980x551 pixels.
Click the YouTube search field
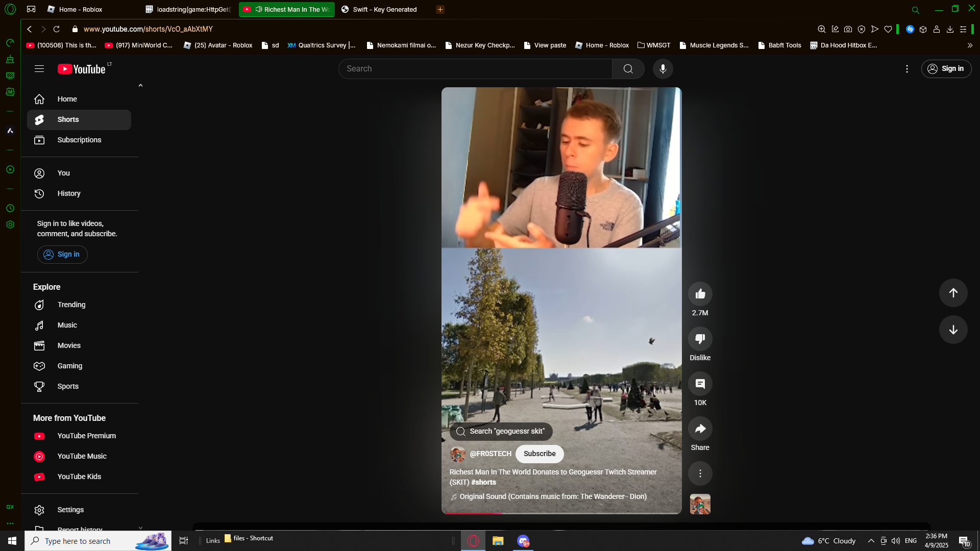point(475,69)
